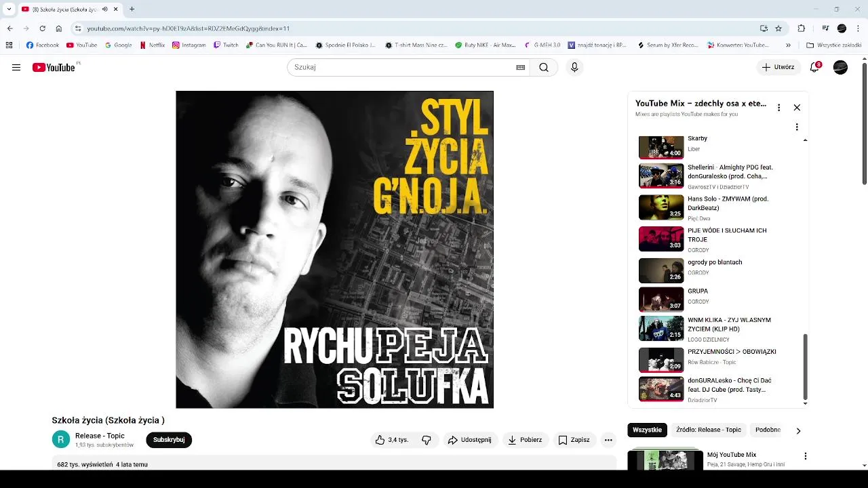The width and height of the screenshot is (868, 488).
Task: Click the Pobierz download button
Action: click(x=526, y=440)
